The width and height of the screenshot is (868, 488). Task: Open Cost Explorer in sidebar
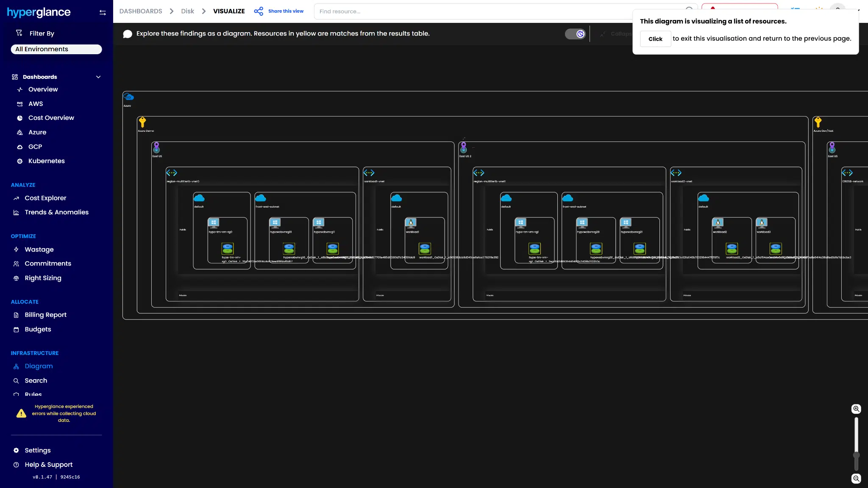tap(45, 198)
